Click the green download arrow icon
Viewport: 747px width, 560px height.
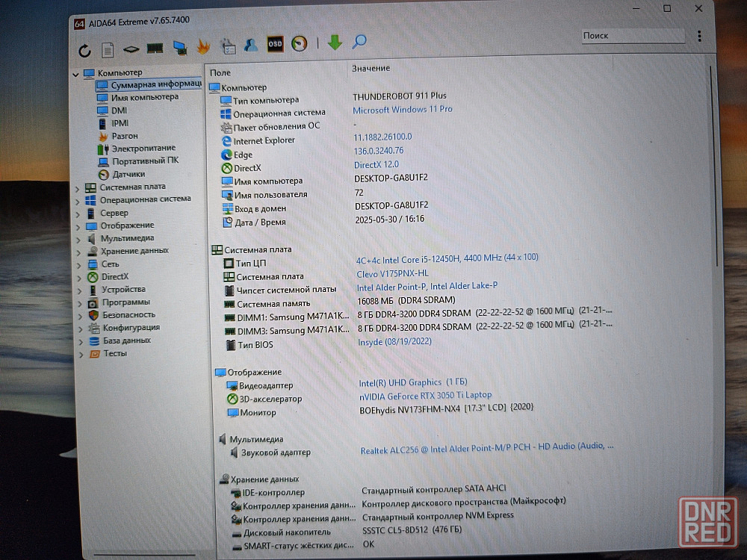pos(335,43)
